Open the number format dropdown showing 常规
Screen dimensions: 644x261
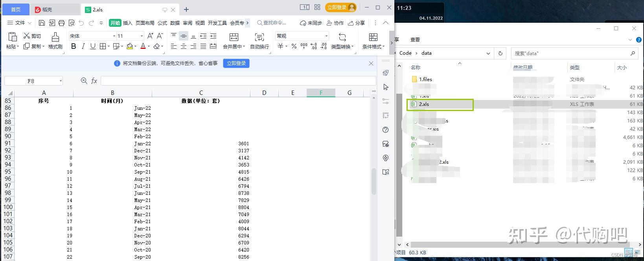coord(326,36)
